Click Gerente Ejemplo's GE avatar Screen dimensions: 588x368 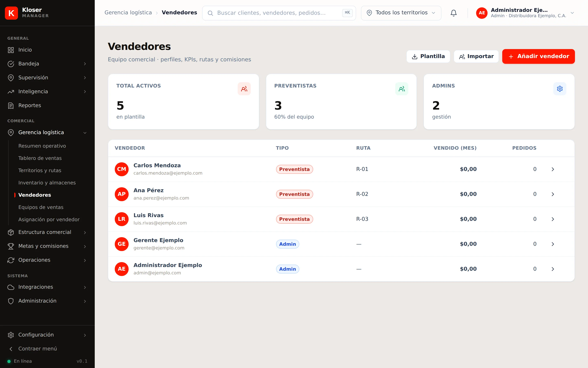pos(121,244)
